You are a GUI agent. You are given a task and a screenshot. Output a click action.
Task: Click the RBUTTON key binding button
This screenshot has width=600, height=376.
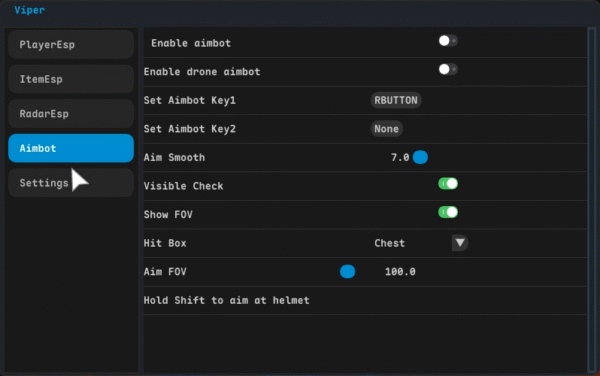tap(396, 100)
